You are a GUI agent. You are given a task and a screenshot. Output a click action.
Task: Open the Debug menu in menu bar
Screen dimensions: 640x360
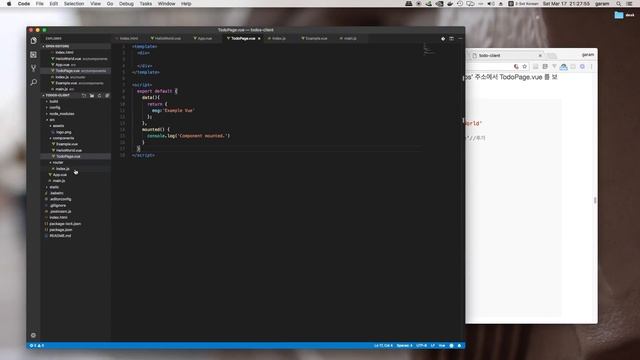pos(126,4)
